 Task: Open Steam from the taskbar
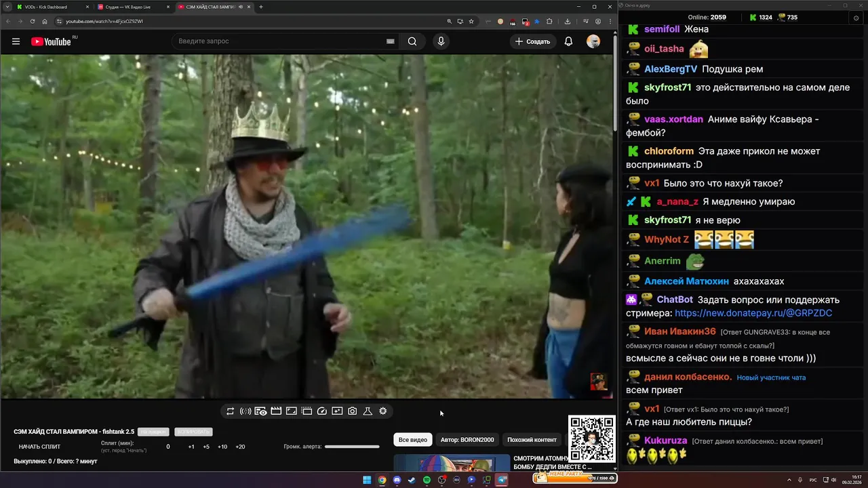[412, 480]
